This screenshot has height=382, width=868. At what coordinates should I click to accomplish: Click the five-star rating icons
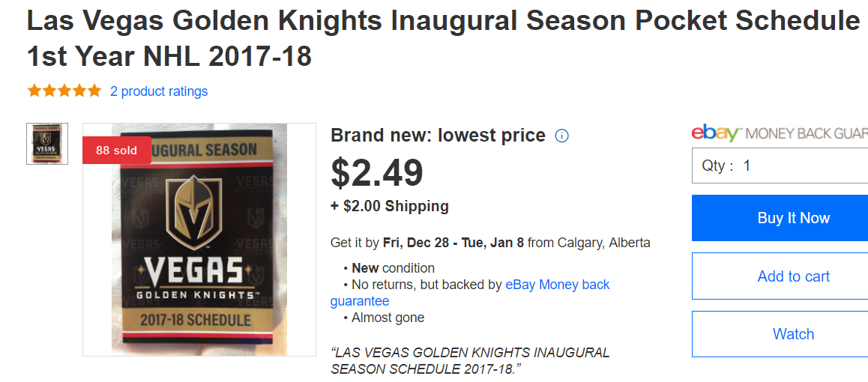click(64, 91)
